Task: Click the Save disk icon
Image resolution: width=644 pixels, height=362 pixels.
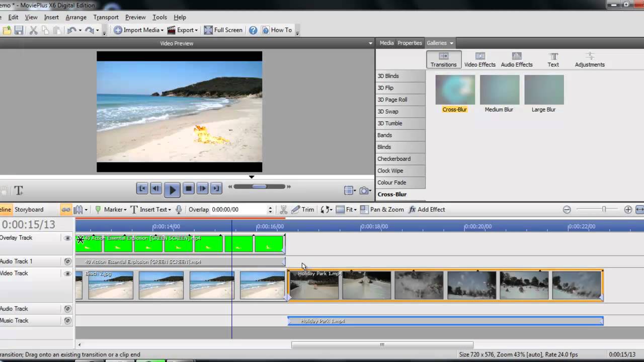Action: pos(19,30)
